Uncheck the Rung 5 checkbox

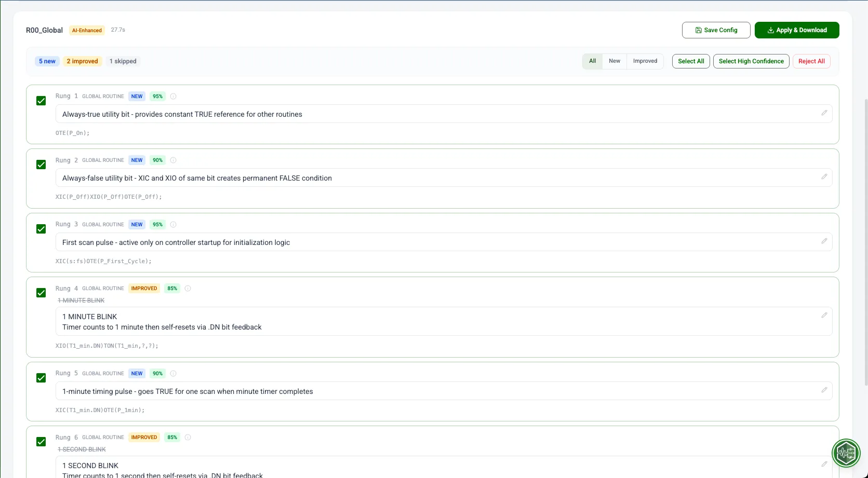tap(41, 378)
